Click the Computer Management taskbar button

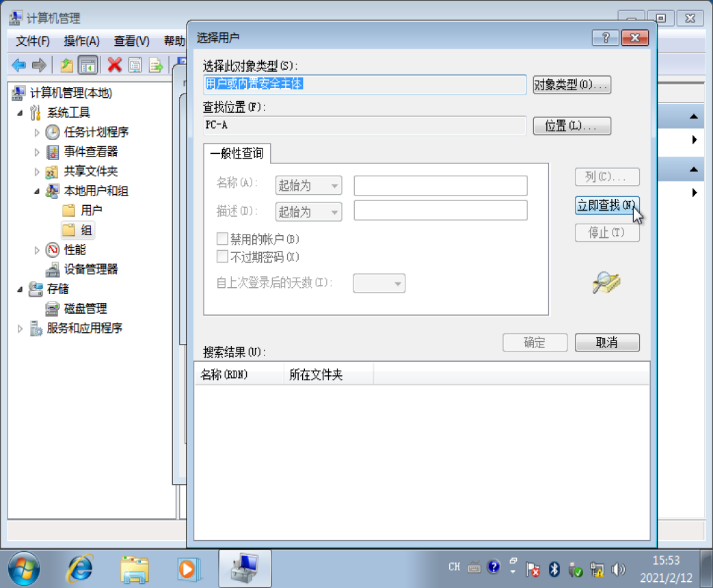(245, 568)
